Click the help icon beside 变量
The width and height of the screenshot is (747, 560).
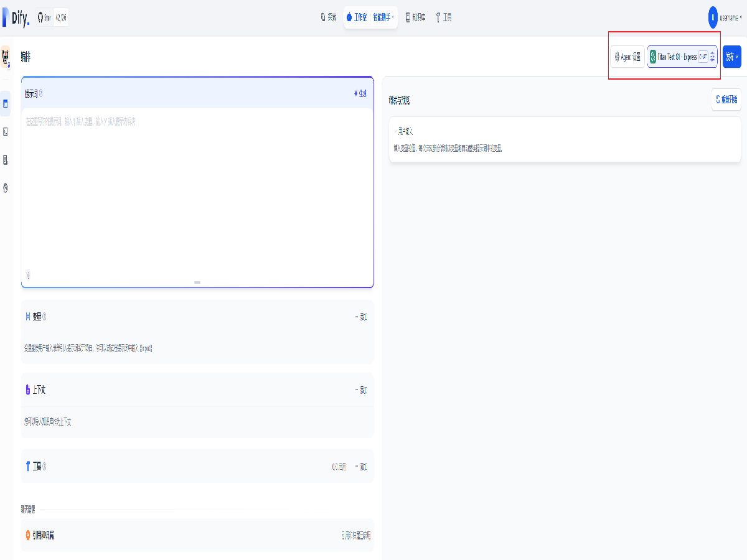tap(44, 317)
